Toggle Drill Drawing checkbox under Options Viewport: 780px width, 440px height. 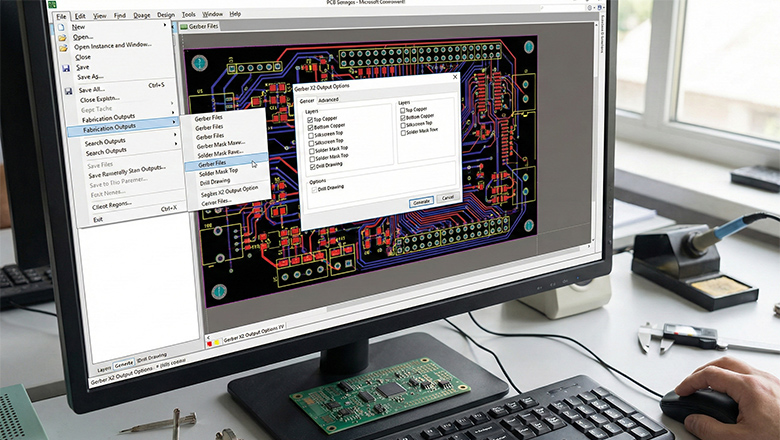(x=313, y=188)
